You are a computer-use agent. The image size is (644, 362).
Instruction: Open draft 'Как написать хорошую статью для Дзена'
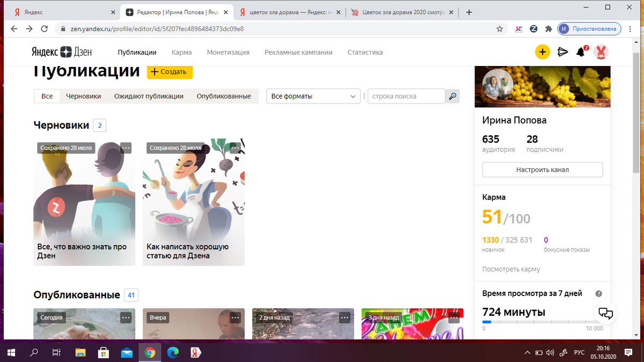pyautogui.click(x=194, y=202)
